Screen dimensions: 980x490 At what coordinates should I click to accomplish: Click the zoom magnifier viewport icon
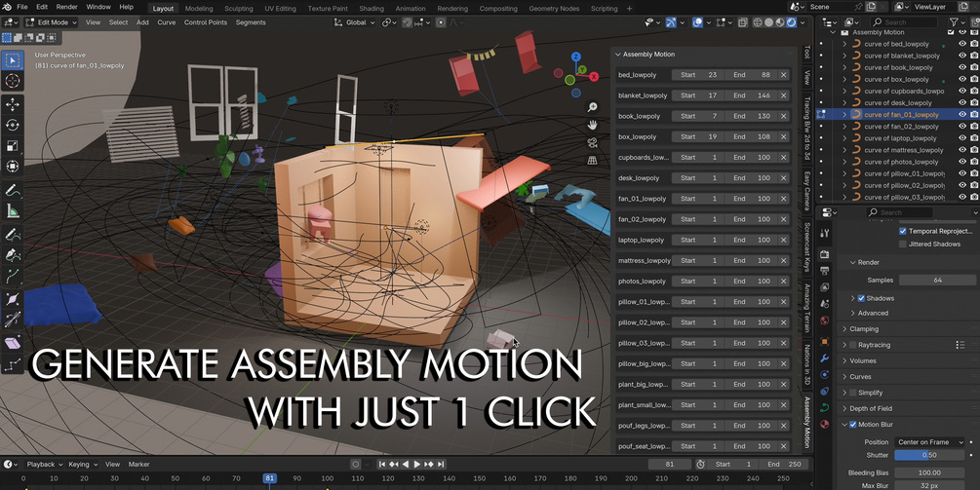point(592,107)
